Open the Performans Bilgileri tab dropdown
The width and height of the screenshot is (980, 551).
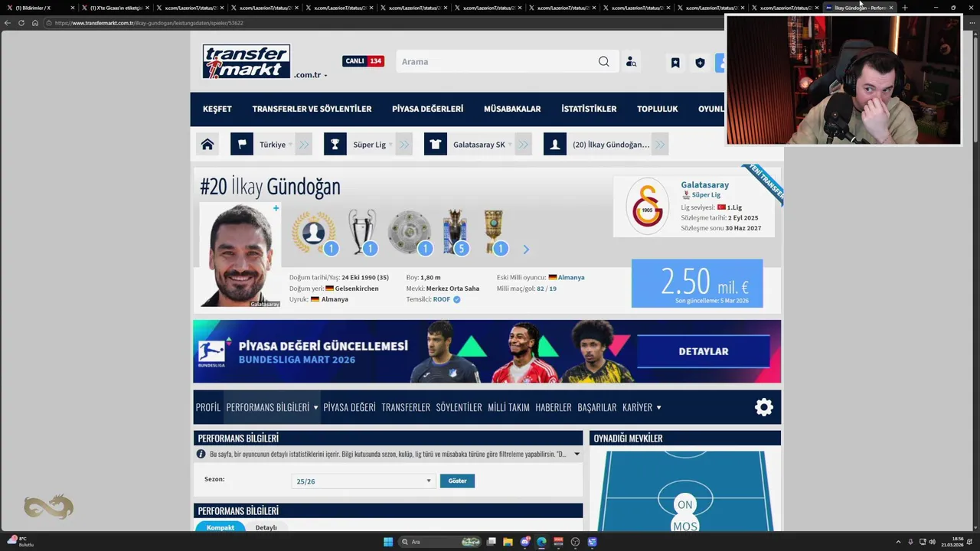click(x=315, y=408)
